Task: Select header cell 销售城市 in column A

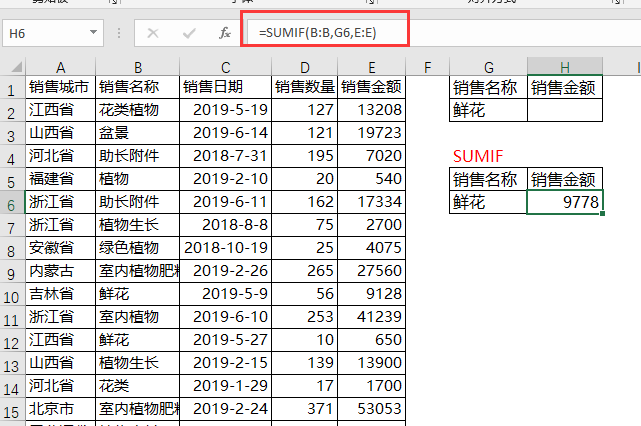Action: click(x=59, y=87)
